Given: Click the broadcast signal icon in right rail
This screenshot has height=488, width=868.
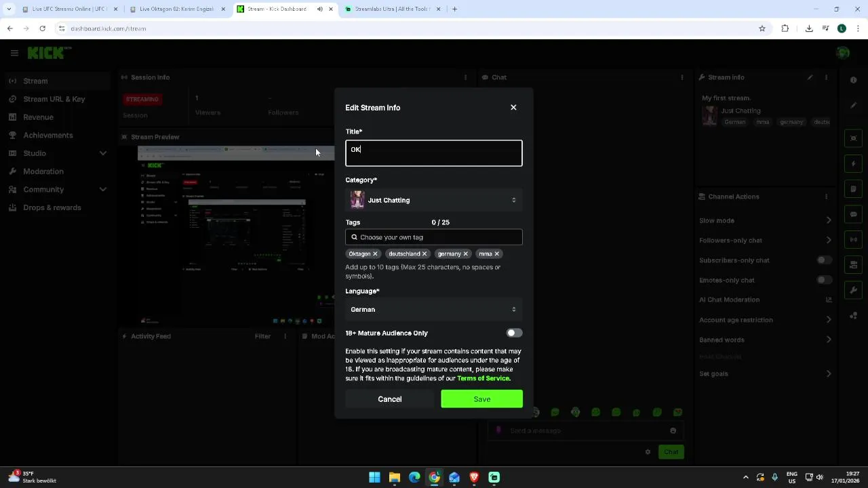Looking at the screenshot, I should click(x=854, y=239).
